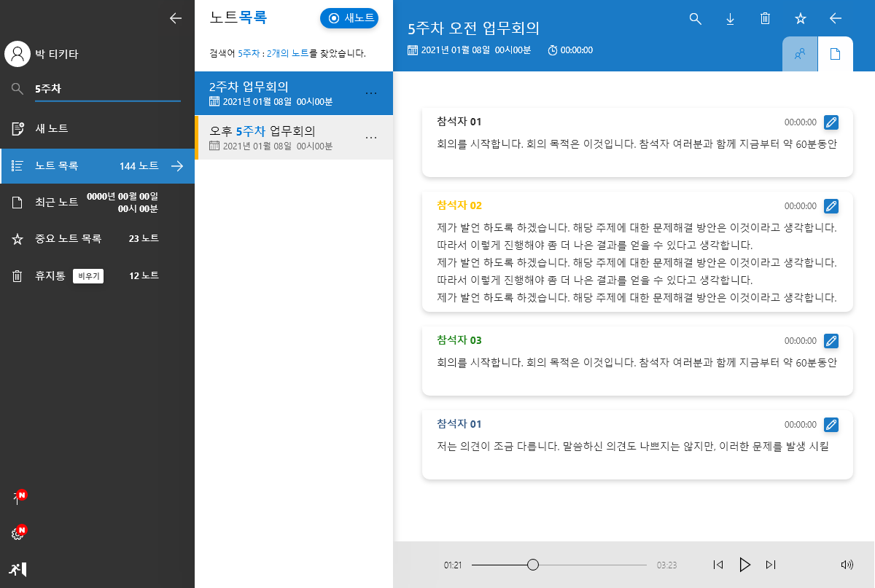Click the 5주차 오전 업무회의 title
Screen dimensions: 875x588
pos(473,28)
